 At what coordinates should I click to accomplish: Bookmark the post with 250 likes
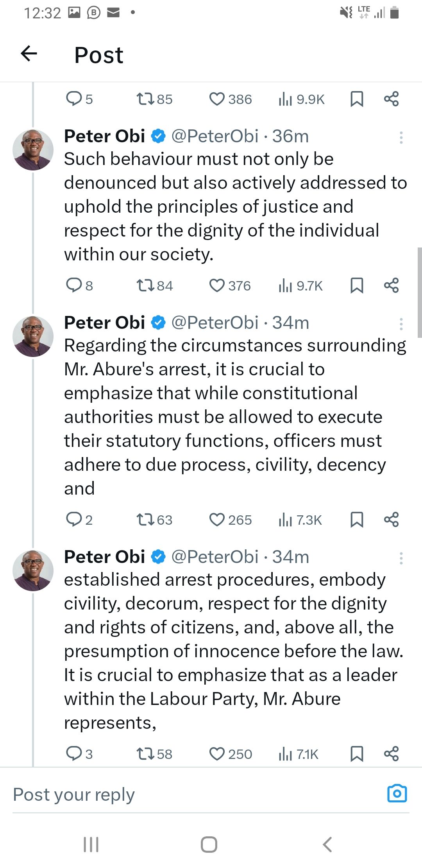[357, 753]
